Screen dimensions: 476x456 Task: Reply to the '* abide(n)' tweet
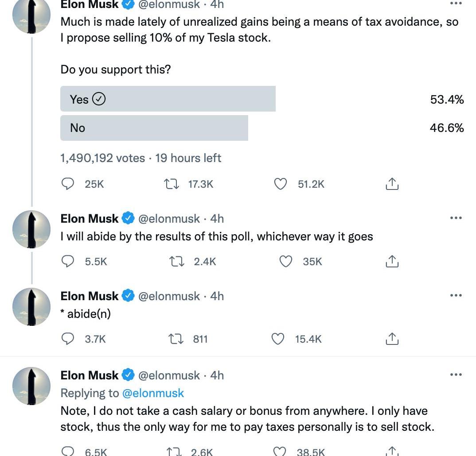coord(68,339)
